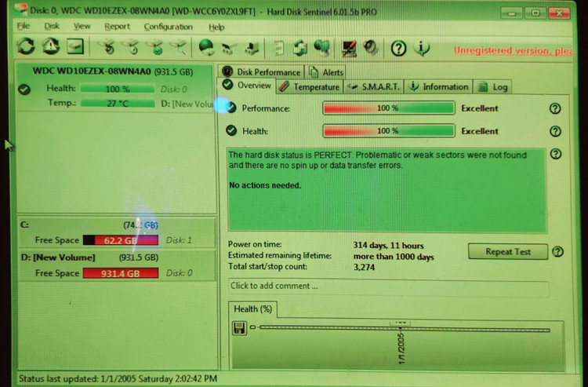Click help icon beside disk status text
The width and height of the screenshot is (588, 387).
coord(556,154)
